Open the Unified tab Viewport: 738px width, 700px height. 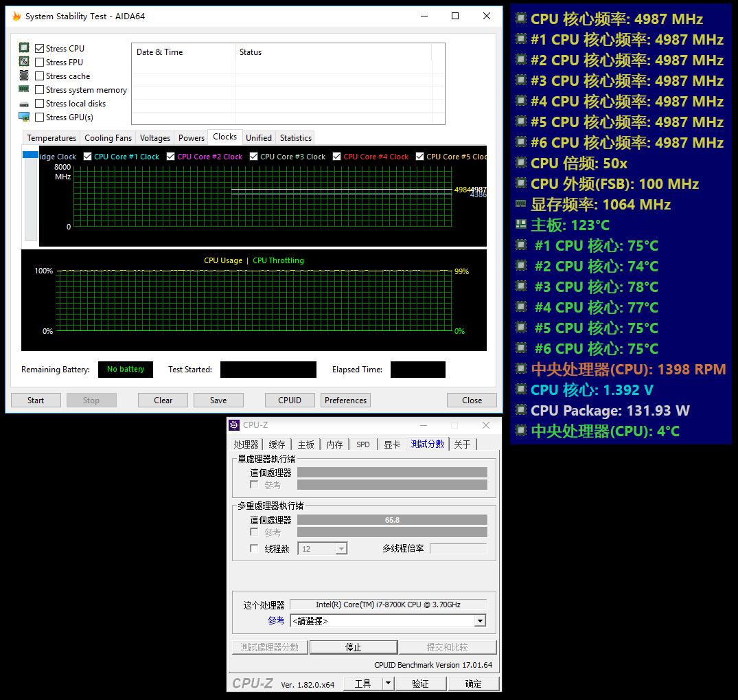259,138
